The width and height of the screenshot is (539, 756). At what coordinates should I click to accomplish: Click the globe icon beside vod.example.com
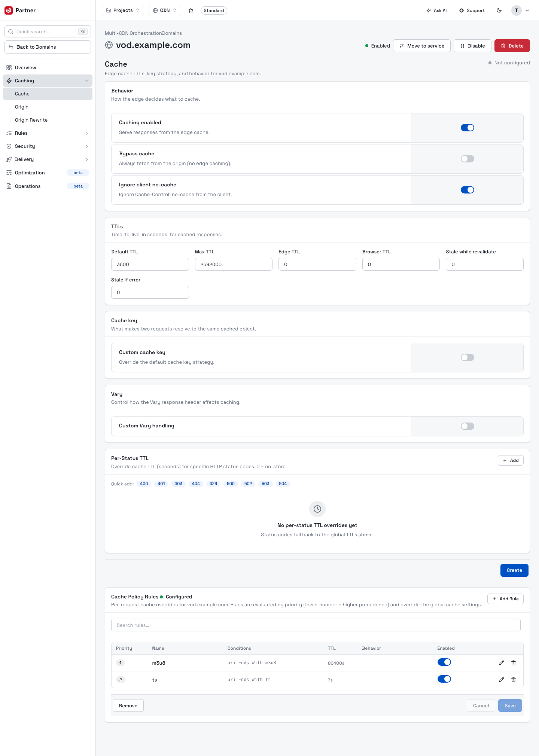pyautogui.click(x=109, y=45)
